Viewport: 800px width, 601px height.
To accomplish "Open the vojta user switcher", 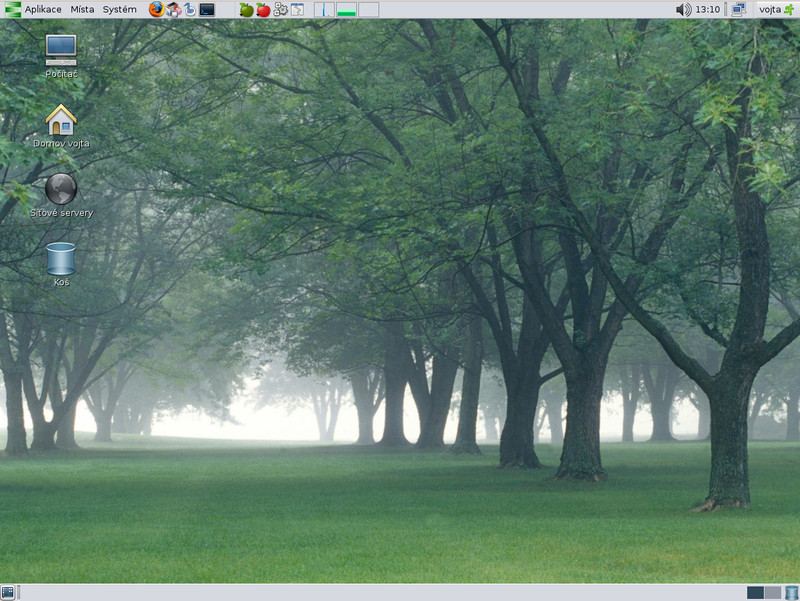I will [775, 9].
